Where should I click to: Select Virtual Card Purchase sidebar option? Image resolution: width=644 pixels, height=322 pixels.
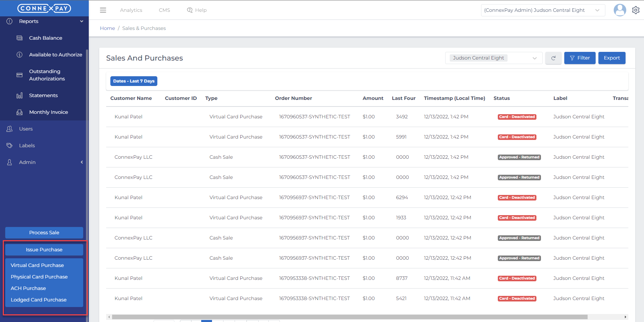pyautogui.click(x=37, y=265)
